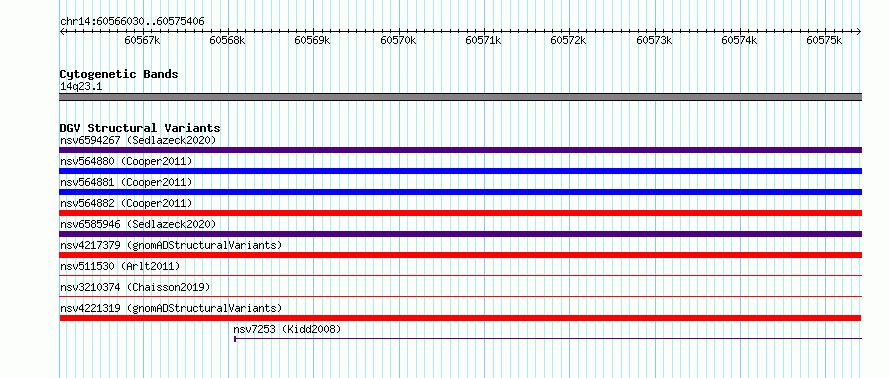Click the 60570k ruler tick label
The height and width of the screenshot is (378, 890).
click(x=398, y=40)
